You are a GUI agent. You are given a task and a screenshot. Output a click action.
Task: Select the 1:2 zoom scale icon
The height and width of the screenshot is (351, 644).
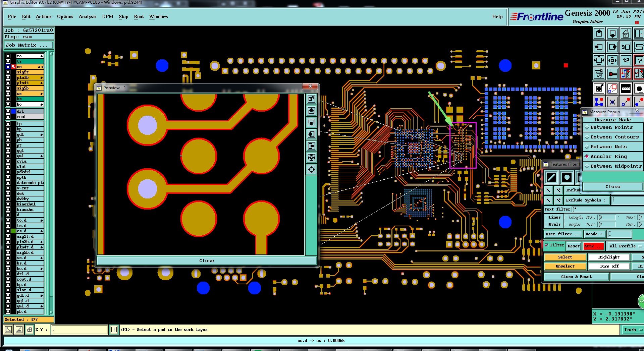[626, 60]
